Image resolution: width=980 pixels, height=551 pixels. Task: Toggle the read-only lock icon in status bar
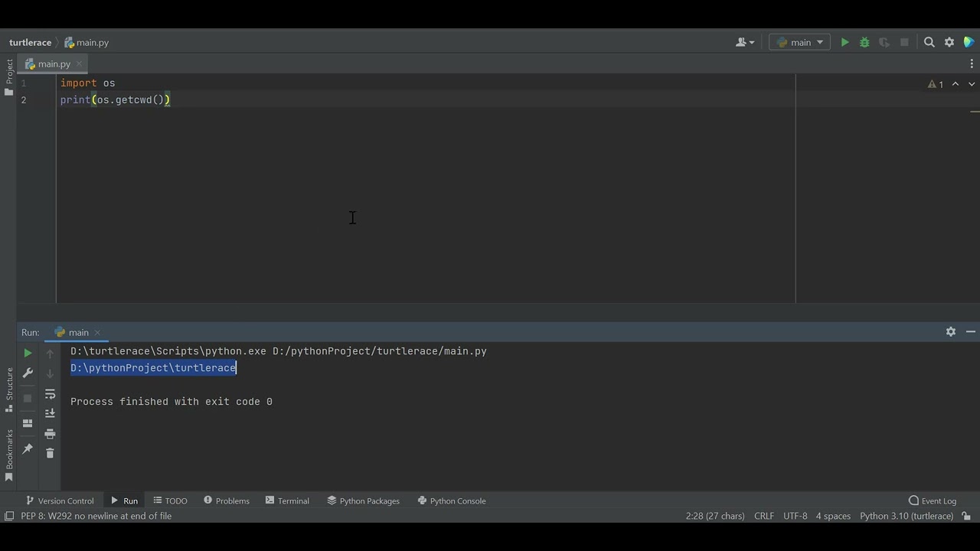pyautogui.click(x=967, y=516)
